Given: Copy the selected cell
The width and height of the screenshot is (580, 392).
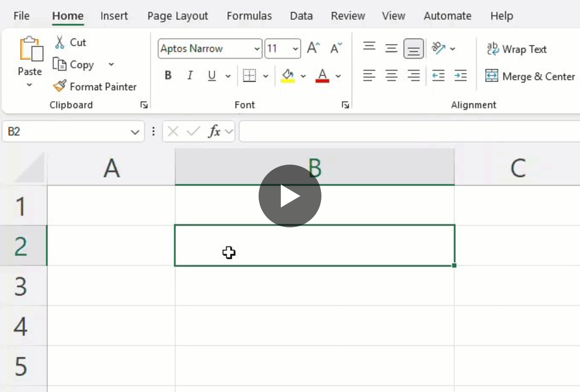Looking at the screenshot, I should pos(73,65).
